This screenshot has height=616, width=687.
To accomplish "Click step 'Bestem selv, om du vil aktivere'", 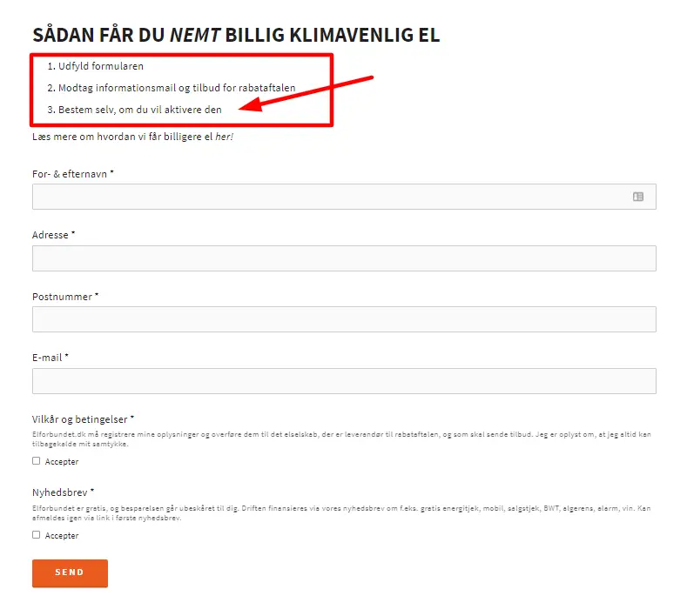I will [134, 110].
